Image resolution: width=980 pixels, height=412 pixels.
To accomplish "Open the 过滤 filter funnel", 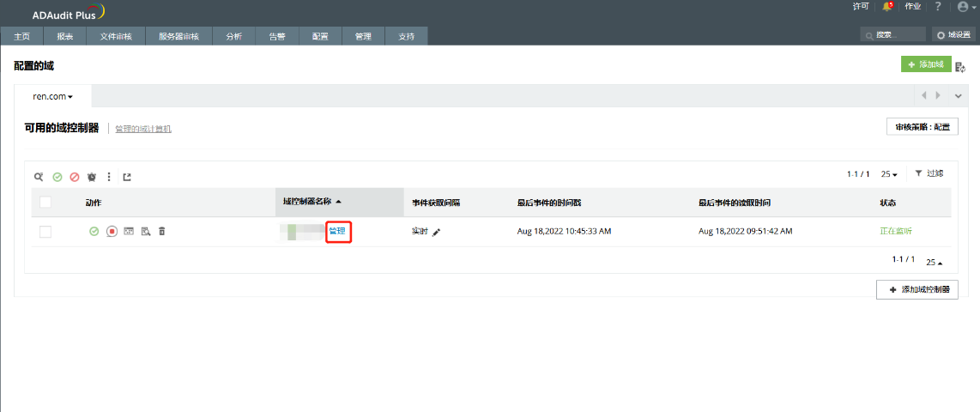I will tap(929, 173).
